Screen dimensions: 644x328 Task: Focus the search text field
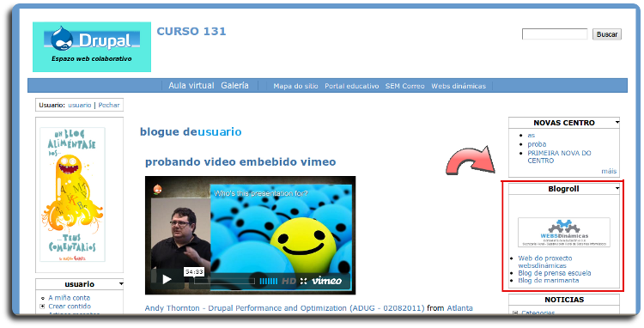pyautogui.click(x=555, y=34)
